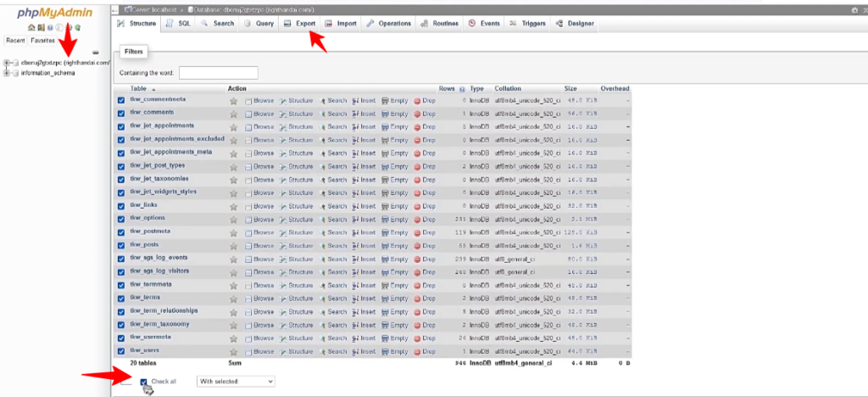Click the page settings gear icon
The width and height of the screenshot is (868, 397).
854,9
